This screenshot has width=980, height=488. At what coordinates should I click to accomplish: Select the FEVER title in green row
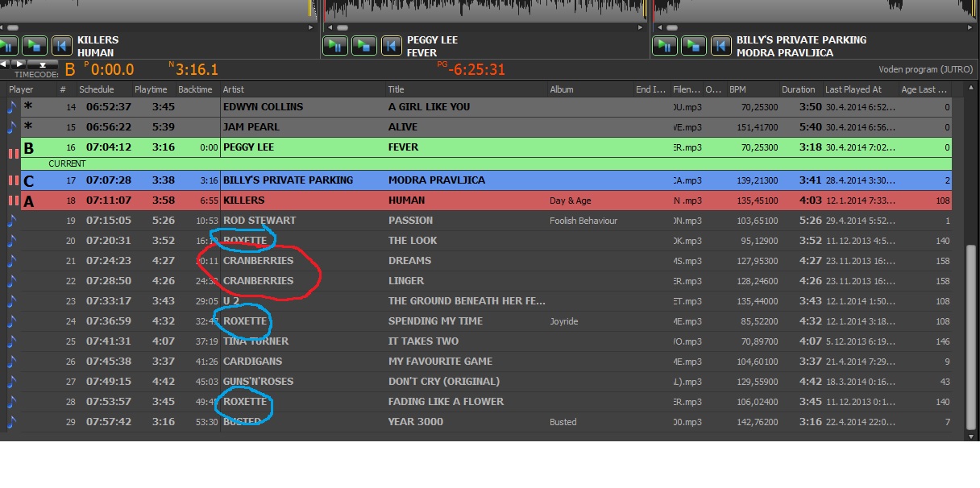(x=403, y=147)
